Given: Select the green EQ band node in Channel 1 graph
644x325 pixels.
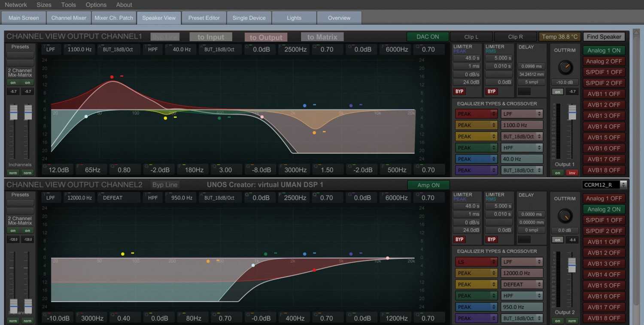Looking at the screenshot, I should (x=219, y=118).
